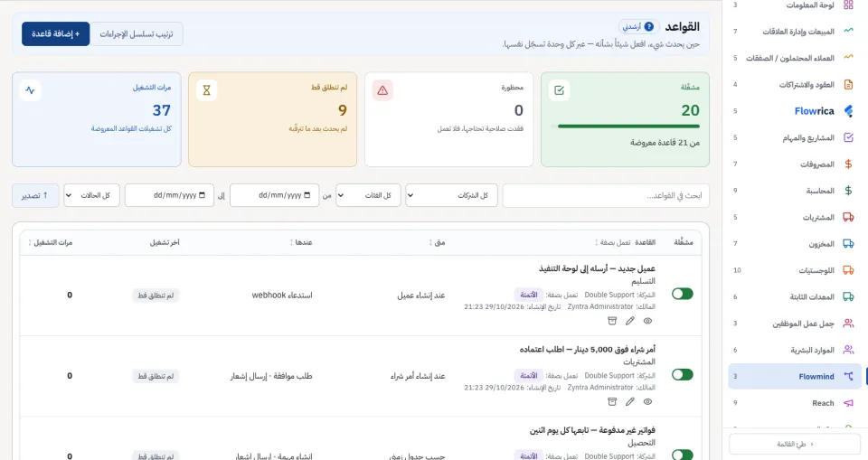
Task: Archive the أمر شراء فوق 5,000 rule
Action: [612, 402]
